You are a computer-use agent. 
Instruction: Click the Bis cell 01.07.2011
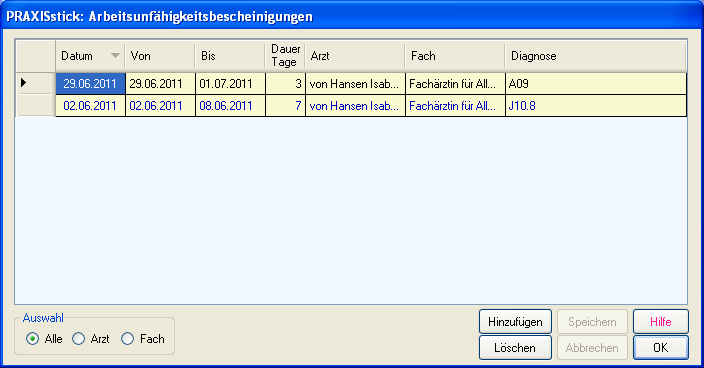pyautogui.click(x=230, y=83)
